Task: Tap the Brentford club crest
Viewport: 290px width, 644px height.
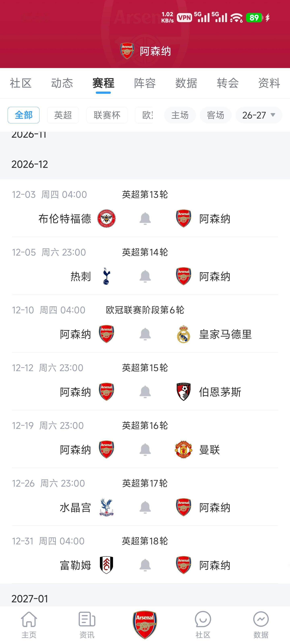Action: (106, 219)
